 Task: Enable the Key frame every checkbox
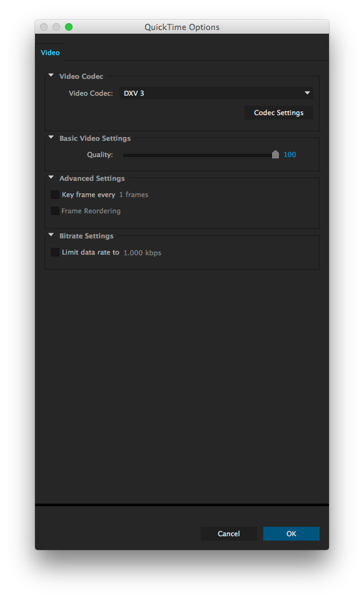[55, 195]
